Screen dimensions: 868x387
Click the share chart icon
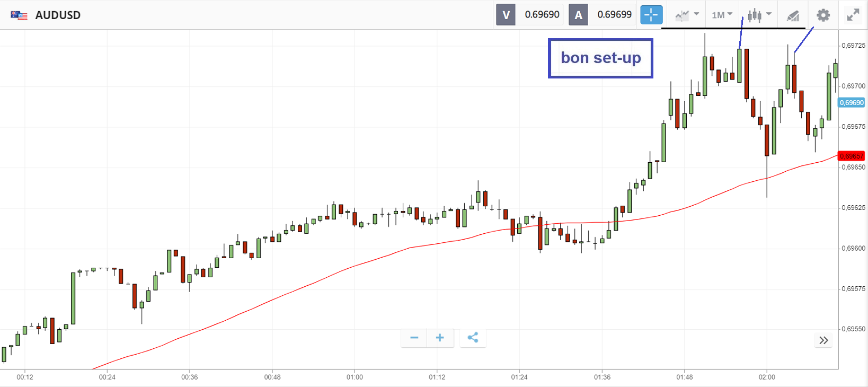[x=473, y=338]
